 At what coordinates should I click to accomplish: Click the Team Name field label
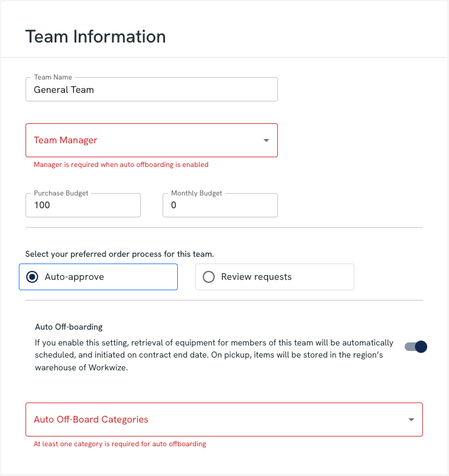point(53,77)
